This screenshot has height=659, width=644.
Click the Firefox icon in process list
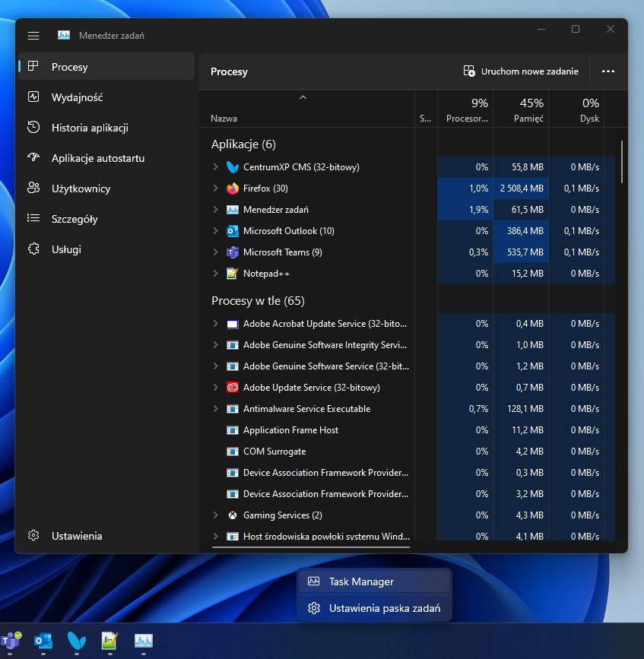(233, 189)
